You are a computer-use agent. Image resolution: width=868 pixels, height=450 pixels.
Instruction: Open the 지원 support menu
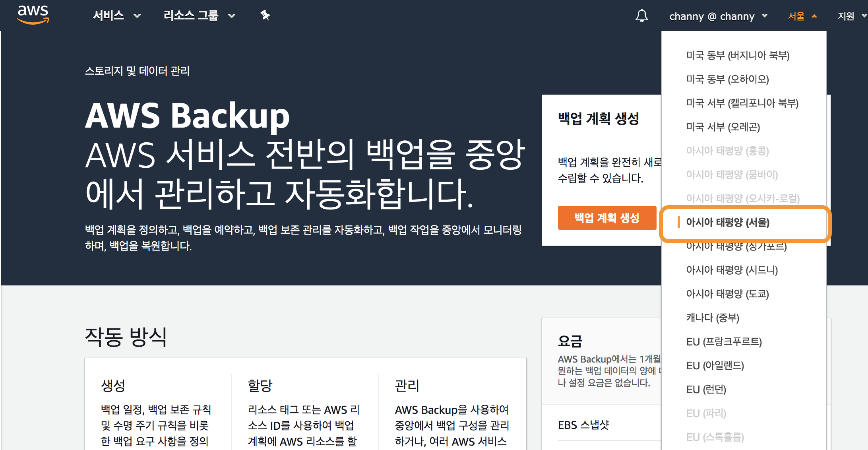(x=851, y=16)
